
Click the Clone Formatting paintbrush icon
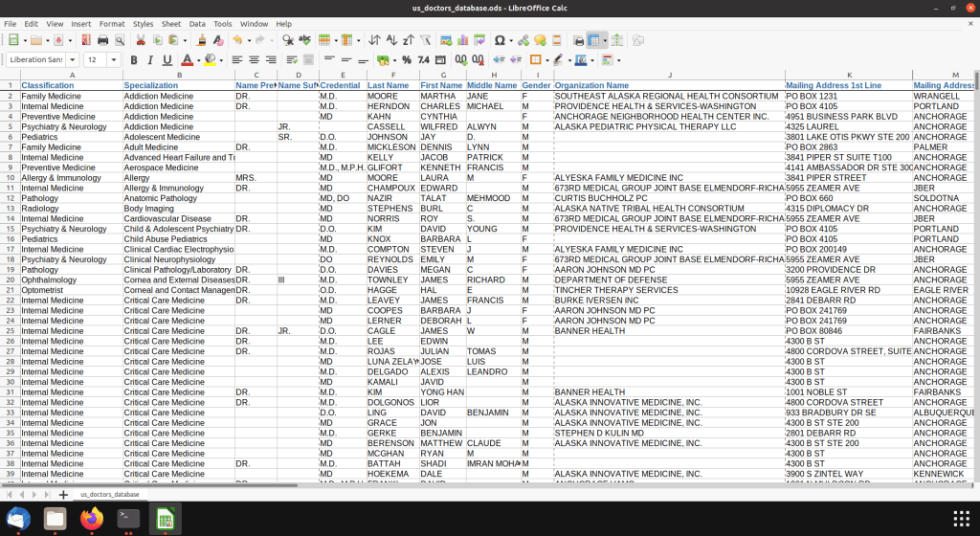point(202,40)
